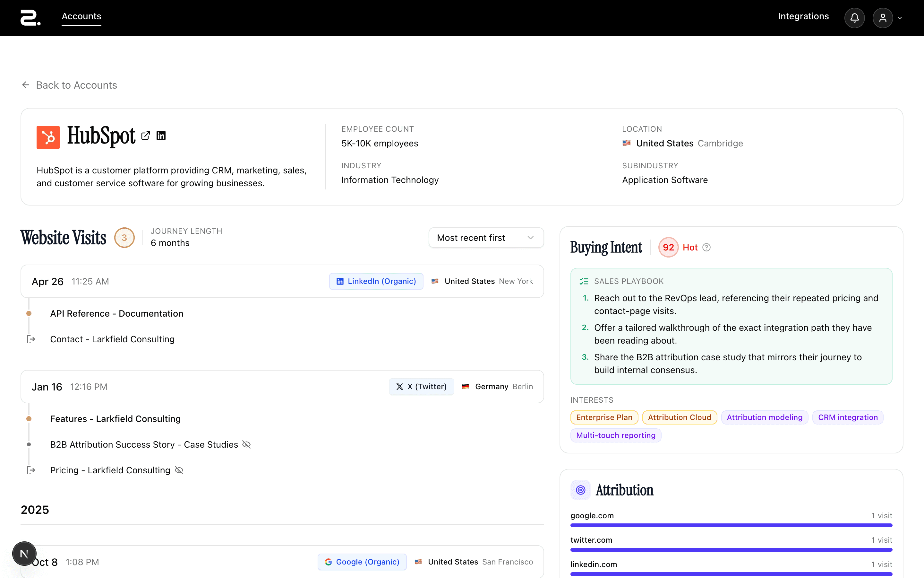Click the Application Software subindustry value
The height and width of the screenshot is (578, 924).
[x=665, y=180]
